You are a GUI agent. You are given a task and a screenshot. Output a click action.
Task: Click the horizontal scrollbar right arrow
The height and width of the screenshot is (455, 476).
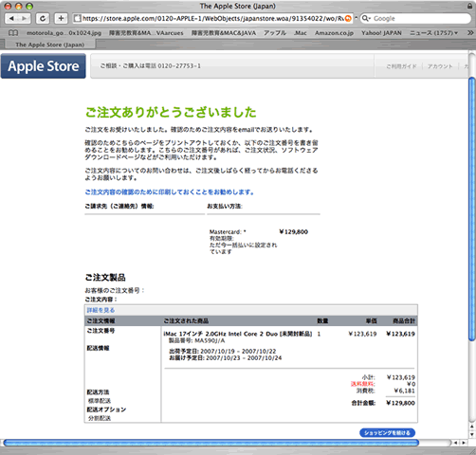[x=464, y=443]
